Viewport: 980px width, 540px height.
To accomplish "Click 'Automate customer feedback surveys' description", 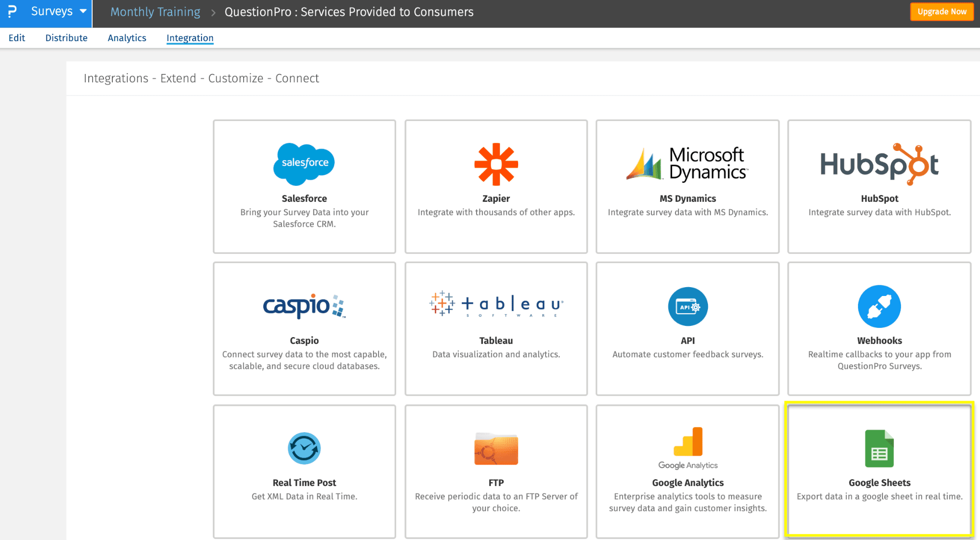I will tap(688, 354).
